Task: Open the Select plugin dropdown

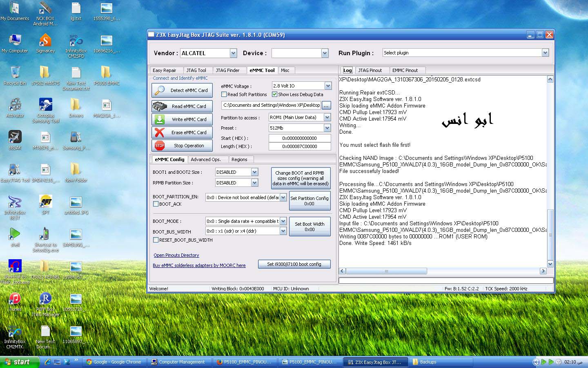Action: coord(545,53)
